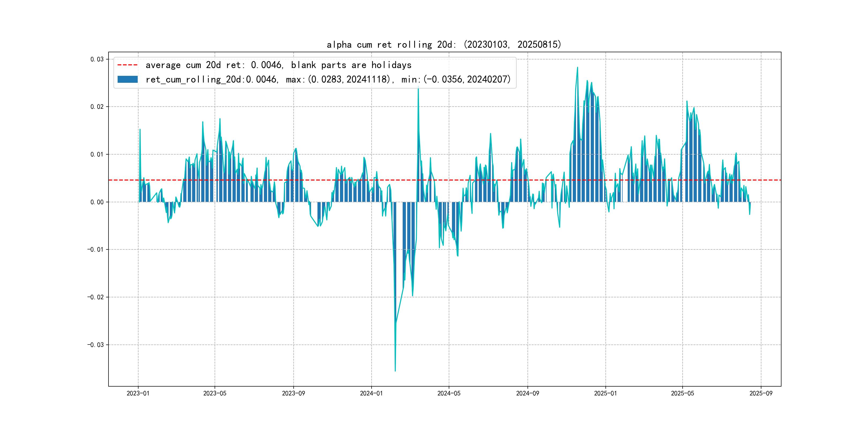
Task: Click the 2024-09 x-axis tick label
Action: click(x=527, y=393)
